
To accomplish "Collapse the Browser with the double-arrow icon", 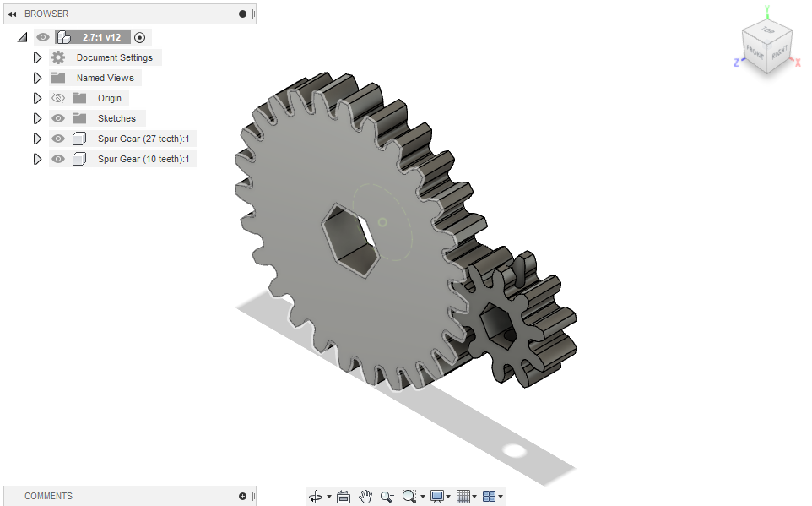I will [x=11, y=14].
